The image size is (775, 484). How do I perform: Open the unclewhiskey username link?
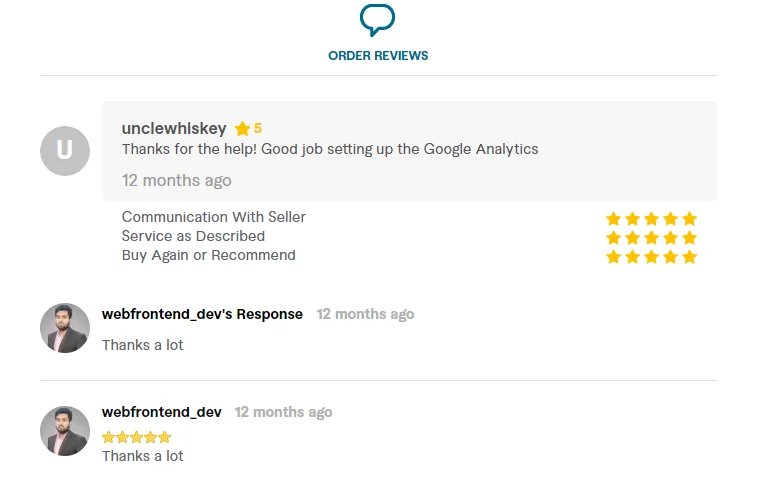pyautogui.click(x=174, y=128)
